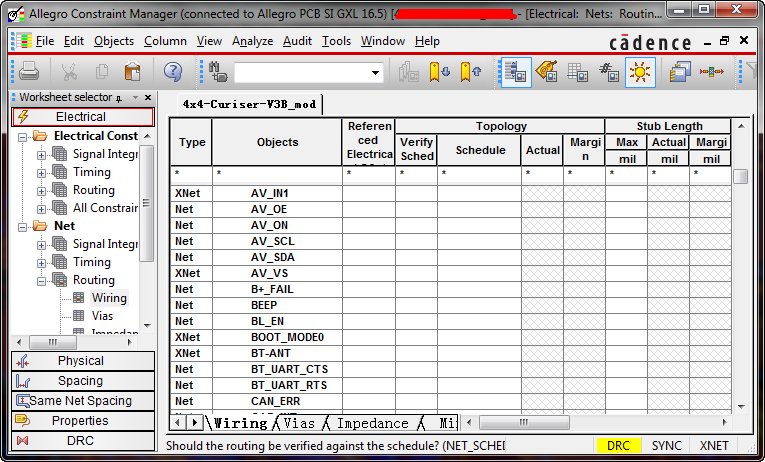Screen dimensions: 765x462
Task: Expand Signal Integrity under Electrical Constraint Set
Action: (x=41, y=155)
